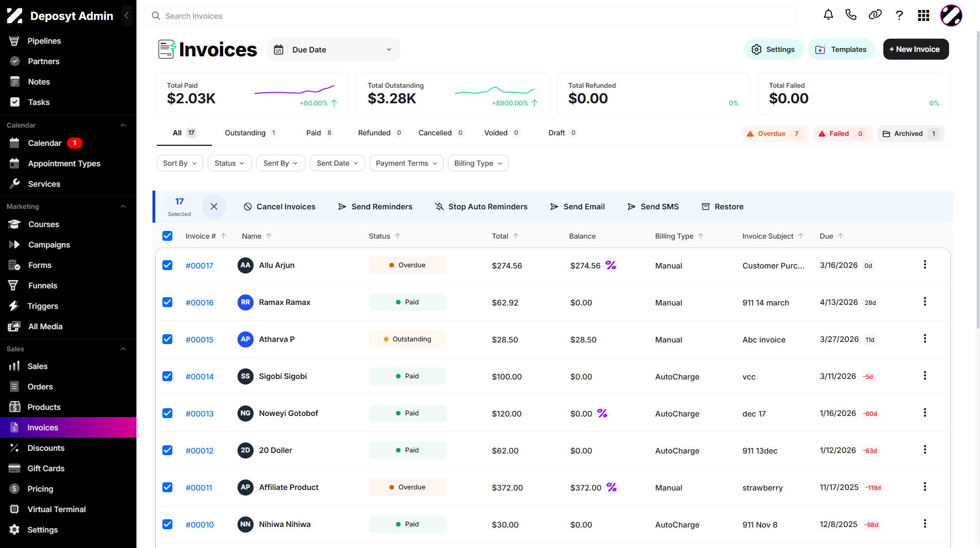The height and width of the screenshot is (548, 980).
Task: Uncheck invoice #00015 checkbox
Action: (167, 339)
